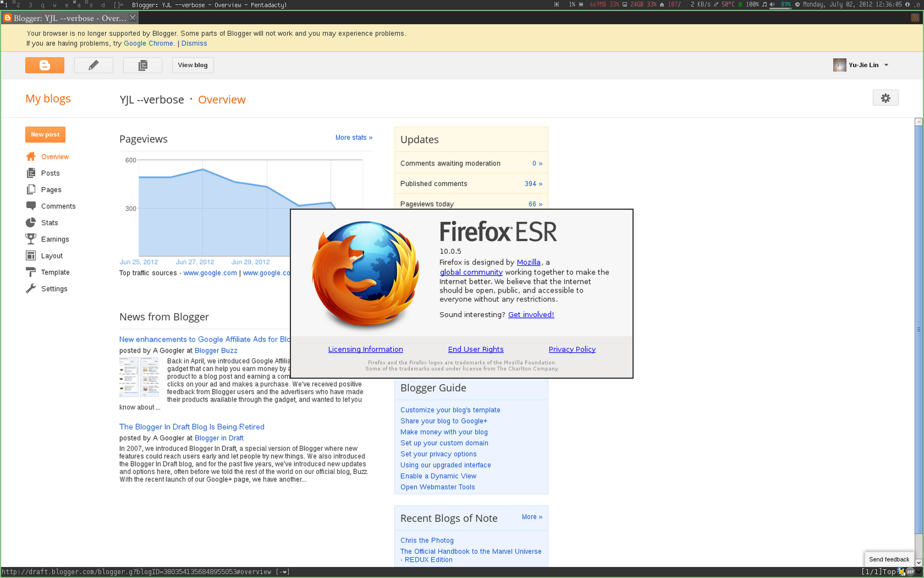Click the volume speaker icon in top bar

(x=773, y=5)
